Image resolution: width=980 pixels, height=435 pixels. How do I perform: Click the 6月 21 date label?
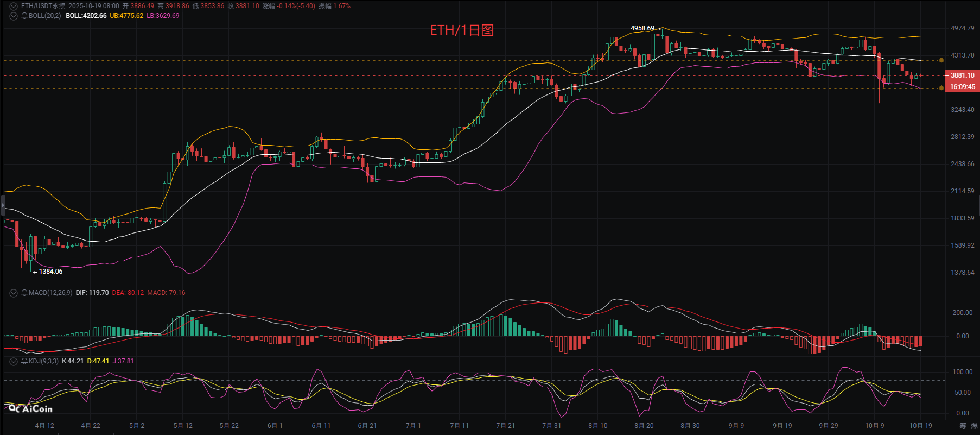[367, 426]
